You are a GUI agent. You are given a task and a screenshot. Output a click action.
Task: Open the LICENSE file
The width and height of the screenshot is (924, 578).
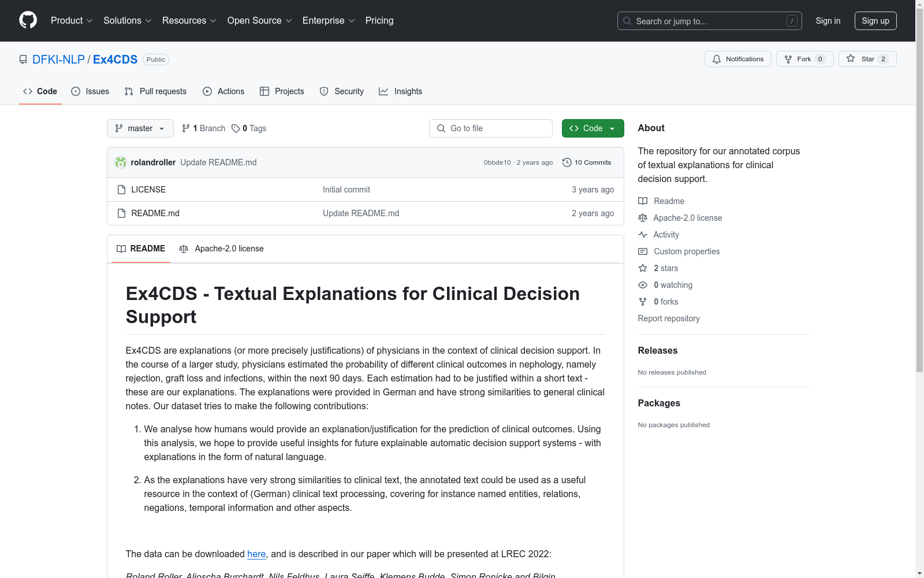click(x=148, y=190)
